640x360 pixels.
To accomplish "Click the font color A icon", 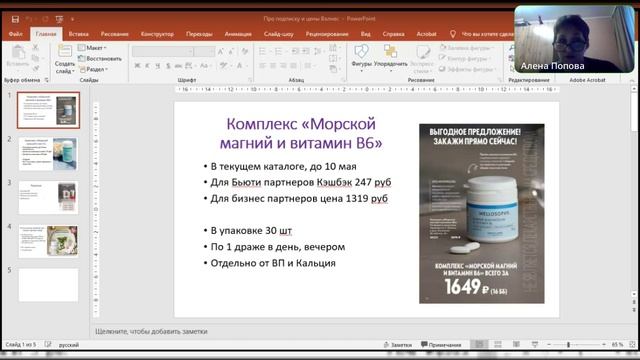I will point(241,66).
